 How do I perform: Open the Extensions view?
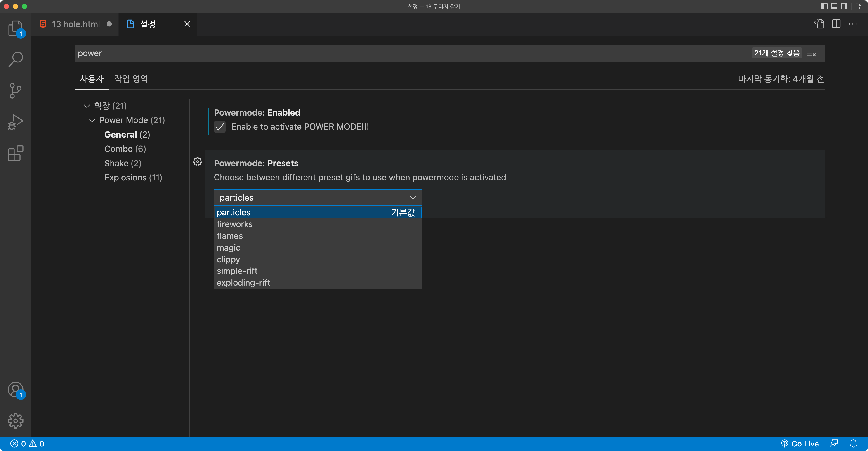point(16,153)
